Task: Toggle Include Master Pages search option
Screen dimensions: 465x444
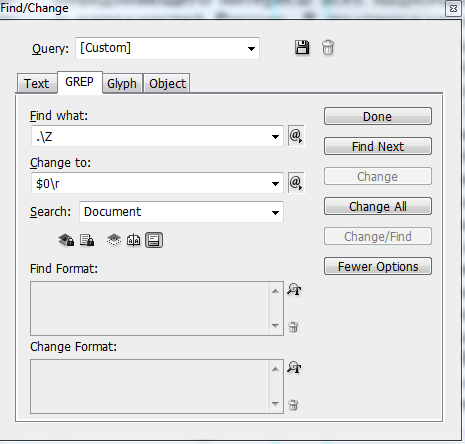Action: click(x=133, y=240)
